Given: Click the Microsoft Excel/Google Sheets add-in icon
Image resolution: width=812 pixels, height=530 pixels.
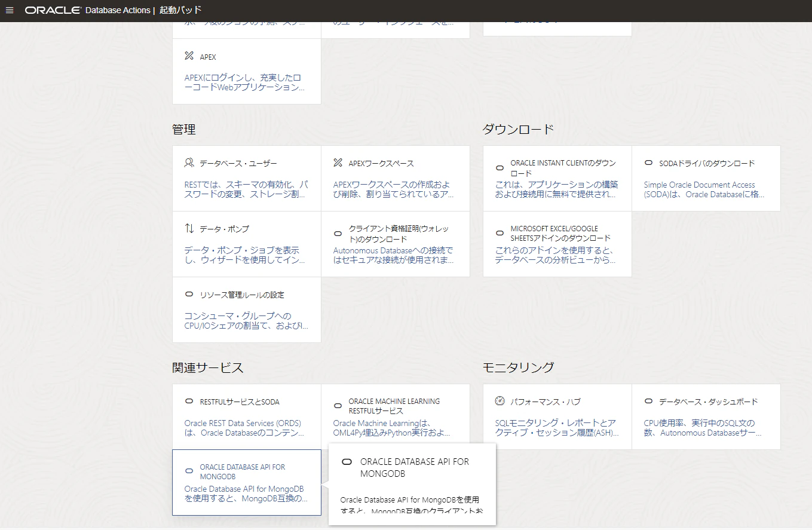Looking at the screenshot, I should pos(500,233).
